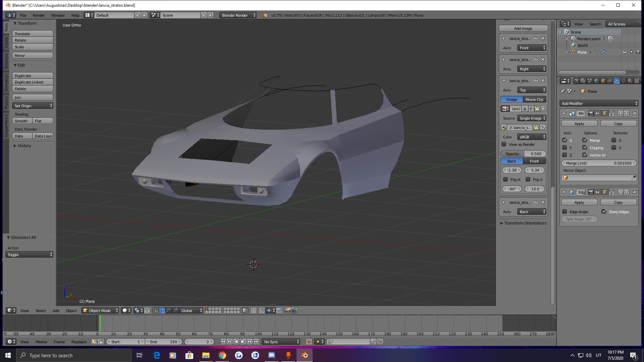Toggle Plane visibility eye in outliner
This screenshot has width=644, height=362.
(x=625, y=52)
